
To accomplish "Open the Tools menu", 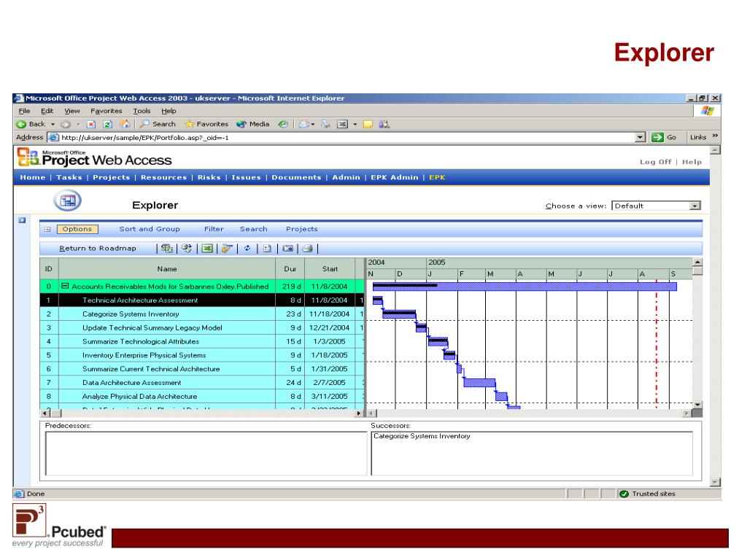I will pyautogui.click(x=142, y=111).
